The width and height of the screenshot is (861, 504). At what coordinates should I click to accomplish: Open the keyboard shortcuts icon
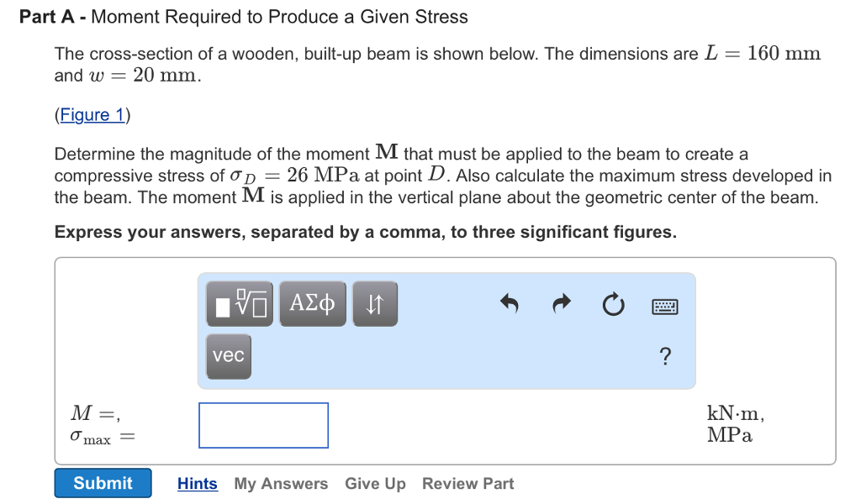664,306
